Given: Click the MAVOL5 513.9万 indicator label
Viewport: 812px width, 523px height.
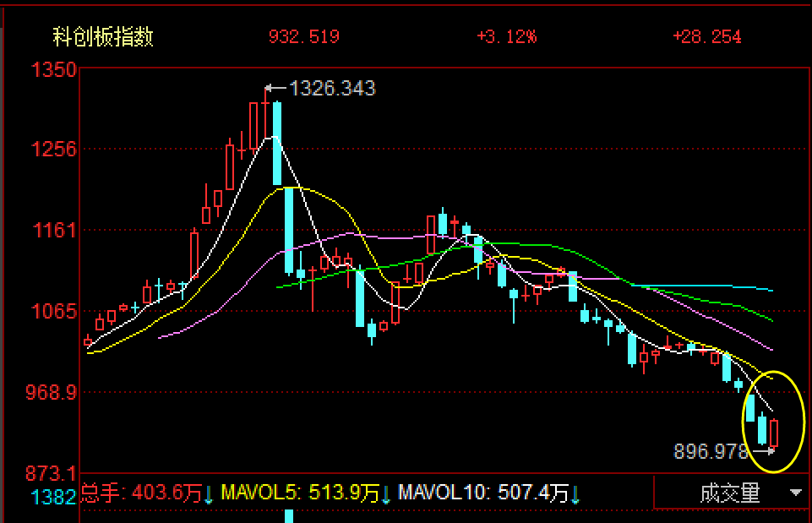Looking at the screenshot, I should click(x=300, y=493).
